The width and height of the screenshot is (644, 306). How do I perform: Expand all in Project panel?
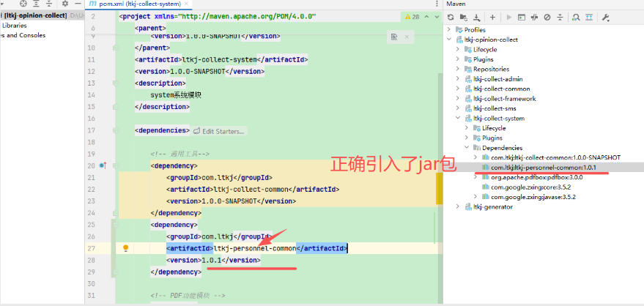[x=36, y=4]
